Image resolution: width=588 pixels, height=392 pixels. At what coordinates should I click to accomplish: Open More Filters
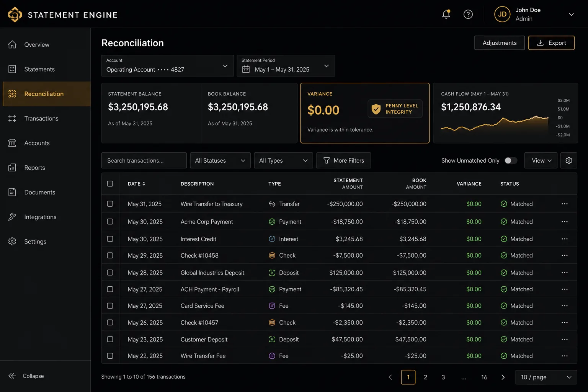(x=344, y=160)
